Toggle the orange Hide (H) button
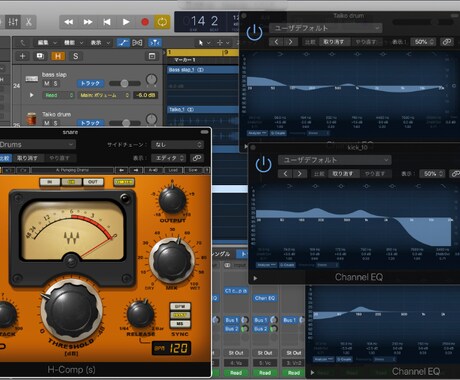 tap(58, 56)
